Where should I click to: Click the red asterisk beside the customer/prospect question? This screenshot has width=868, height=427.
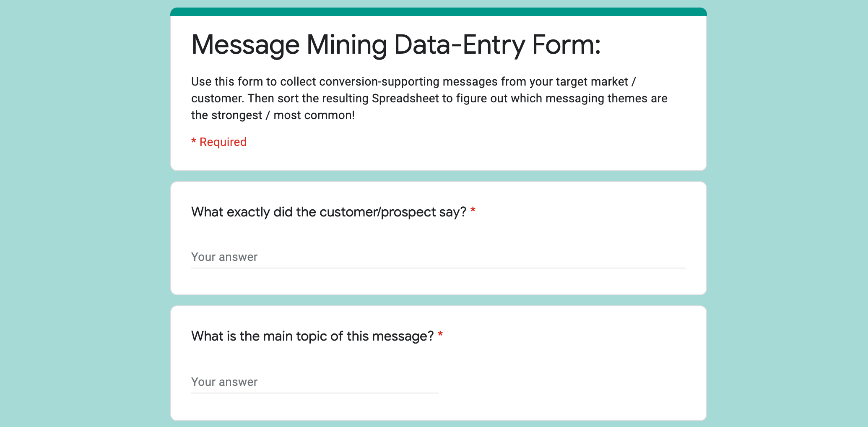[x=473, y=211]
